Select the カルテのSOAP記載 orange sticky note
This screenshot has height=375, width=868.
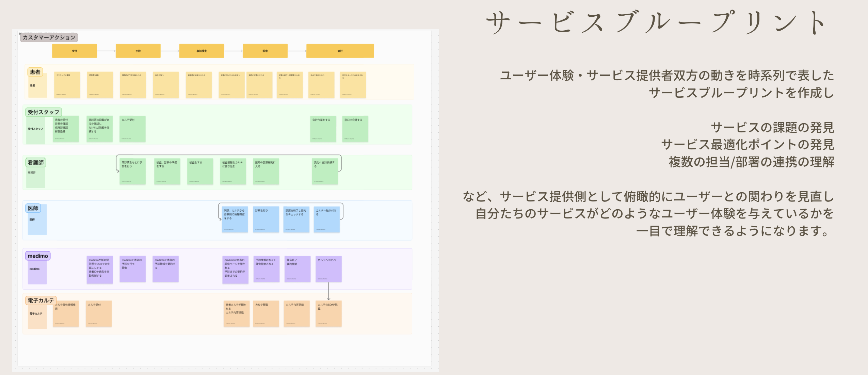(x=328, y=313)
